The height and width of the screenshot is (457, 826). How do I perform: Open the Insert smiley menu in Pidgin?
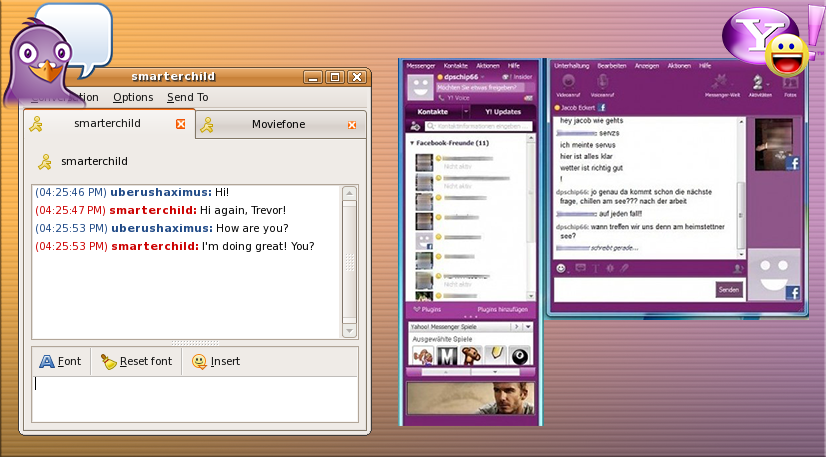pyautogui.click(x=216, y=361)
